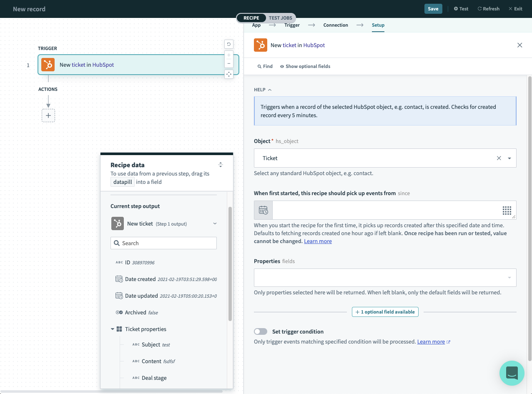532x394 pixels.
Task: Click the ID datapill 308970996
Action: [135, 262]
